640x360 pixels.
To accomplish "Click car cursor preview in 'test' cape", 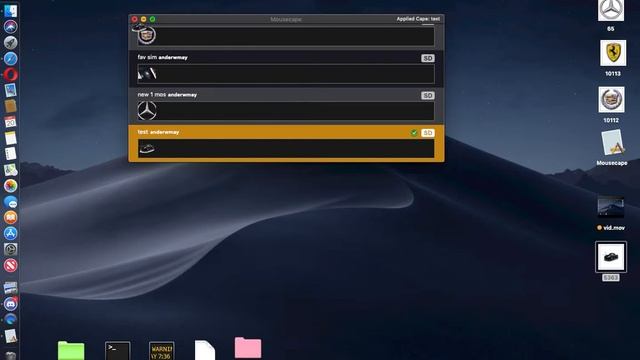I will point(147,149).
